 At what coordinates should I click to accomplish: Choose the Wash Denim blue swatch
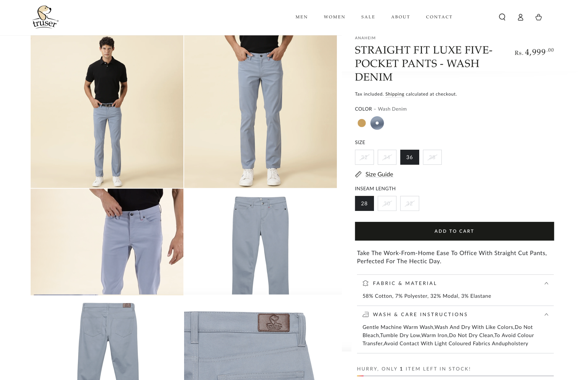[x=377, y=123]
